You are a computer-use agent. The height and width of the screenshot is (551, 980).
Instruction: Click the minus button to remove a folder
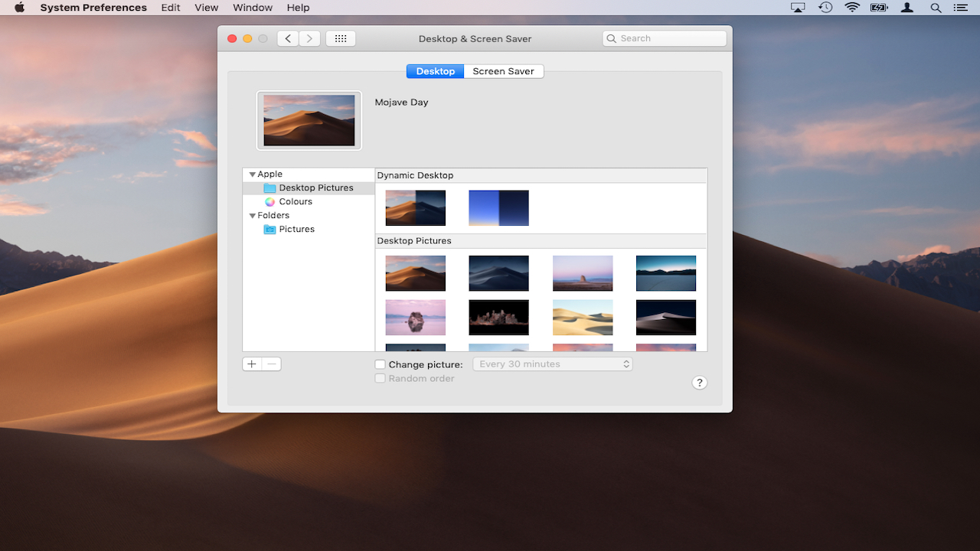[272, 364]
